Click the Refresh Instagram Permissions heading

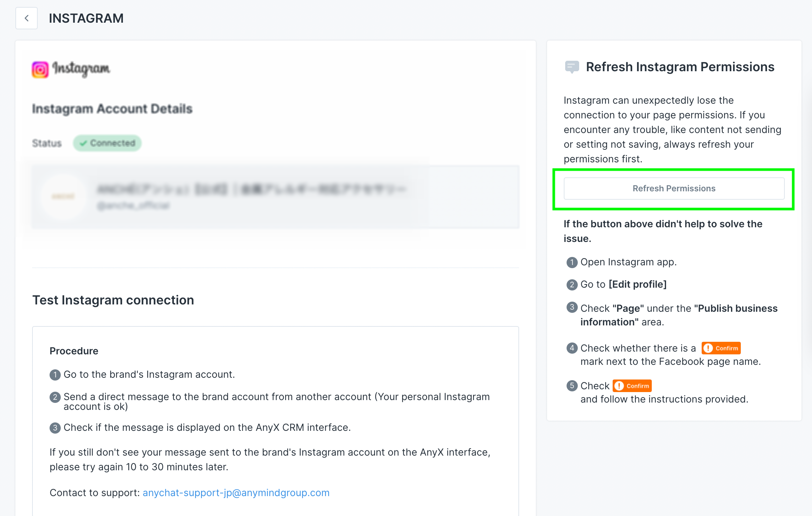point(680,67)
